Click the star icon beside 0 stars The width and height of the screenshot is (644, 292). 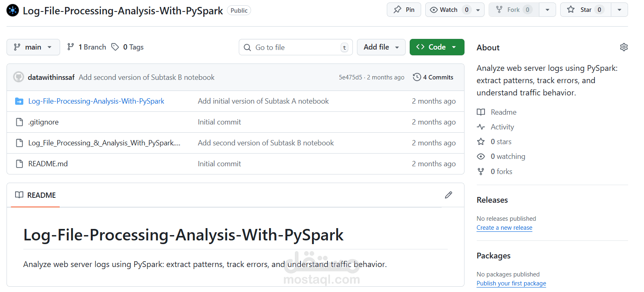tap(481, 142)
